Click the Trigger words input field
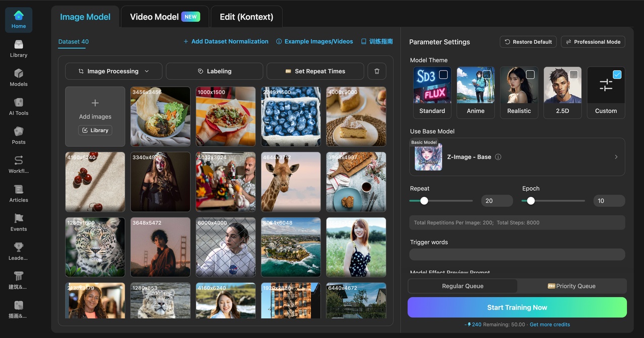This screenshot has height=338, width=644. pyautogui.click(x=517, y=254)
